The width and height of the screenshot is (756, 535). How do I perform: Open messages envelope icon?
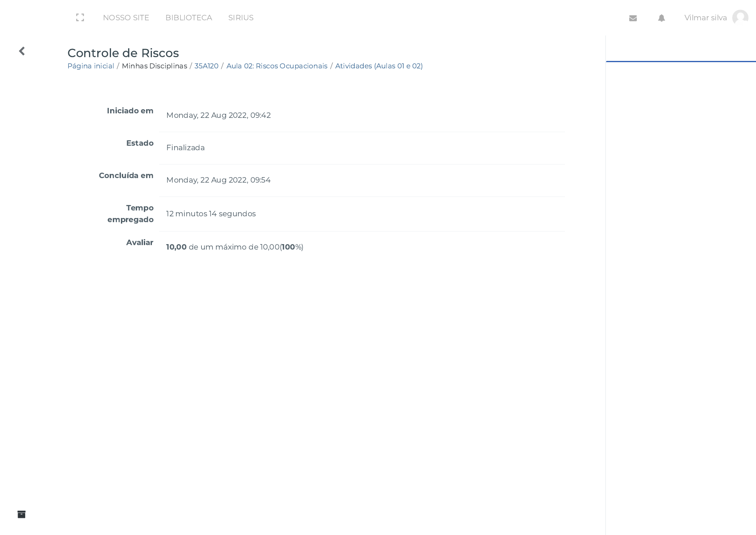(633, 18)
